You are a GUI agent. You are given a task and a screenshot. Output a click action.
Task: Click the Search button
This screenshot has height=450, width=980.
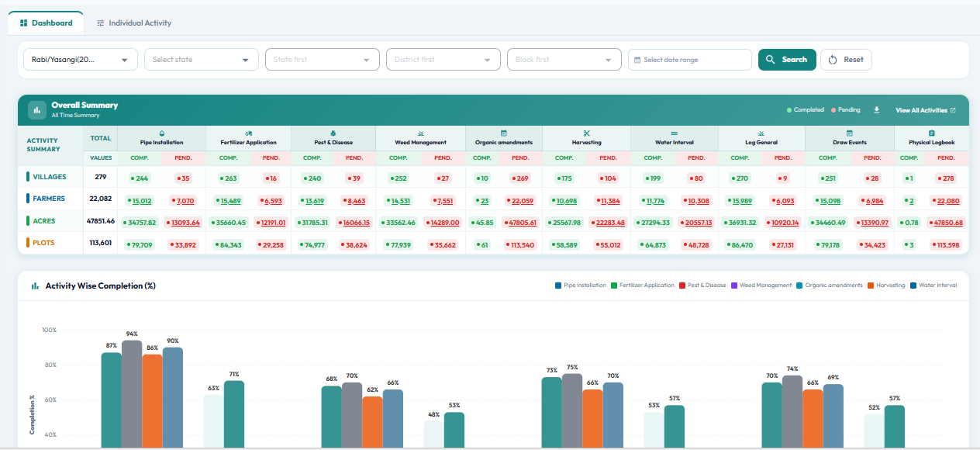[x=787, y=60]
